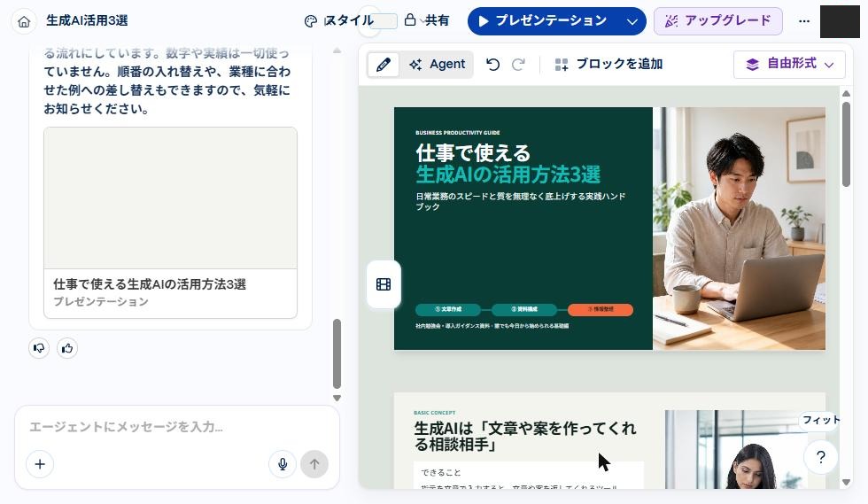The height and width of the screenshot is (504, 868).
Task: Open the スタイル style palette
Action: coord(338,21)
